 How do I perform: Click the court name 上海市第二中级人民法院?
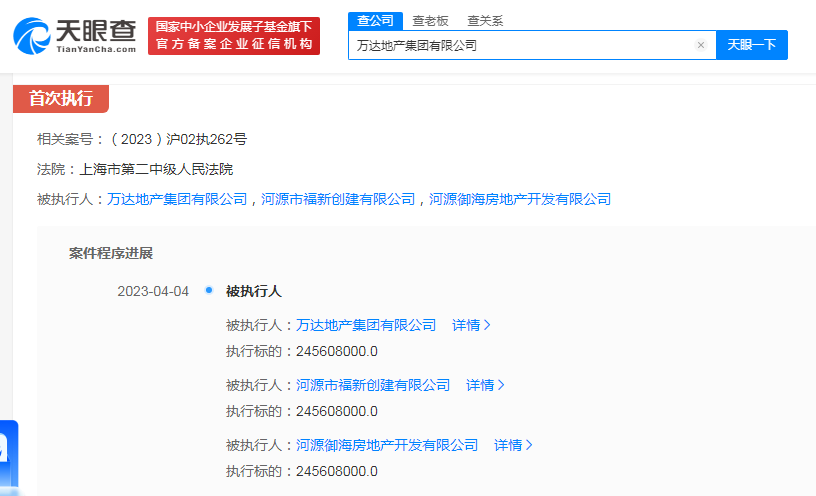[x=156, y=169]
